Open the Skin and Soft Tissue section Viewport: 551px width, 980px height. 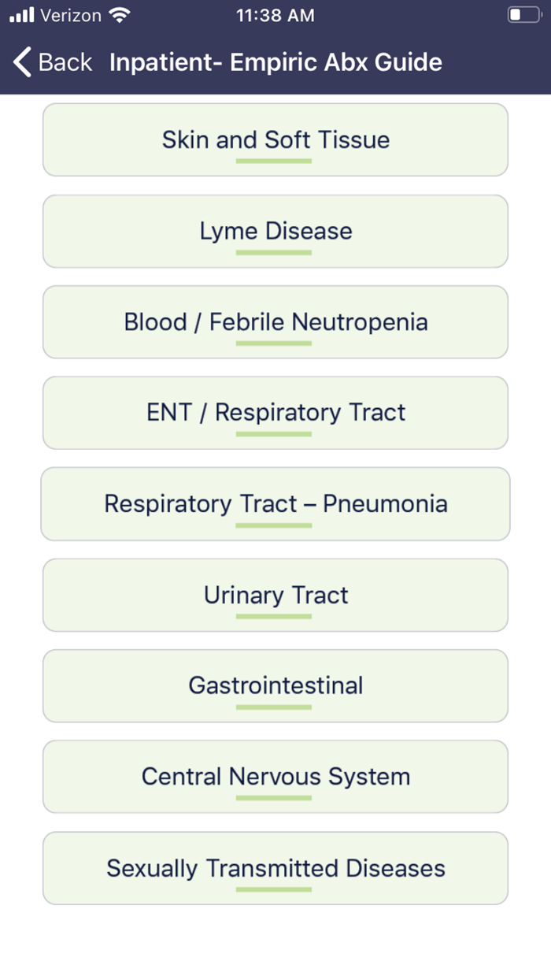[275, 139]
